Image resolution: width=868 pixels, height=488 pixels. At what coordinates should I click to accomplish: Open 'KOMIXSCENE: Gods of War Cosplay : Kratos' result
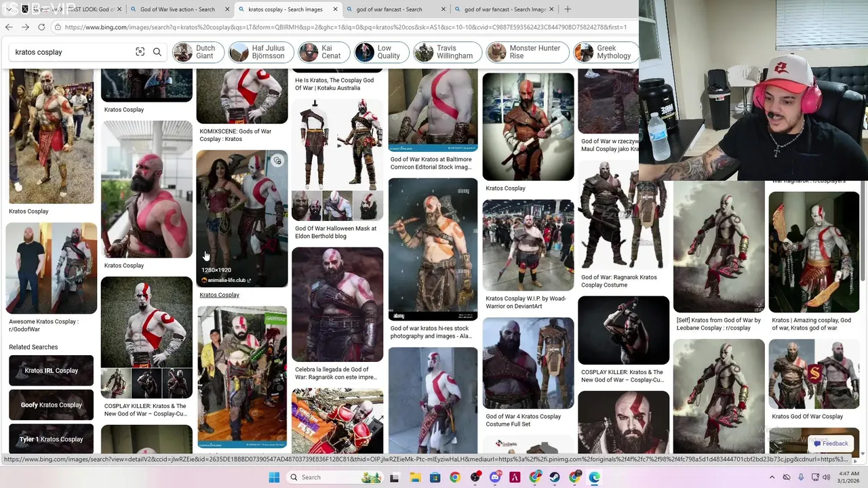point(235,135)
